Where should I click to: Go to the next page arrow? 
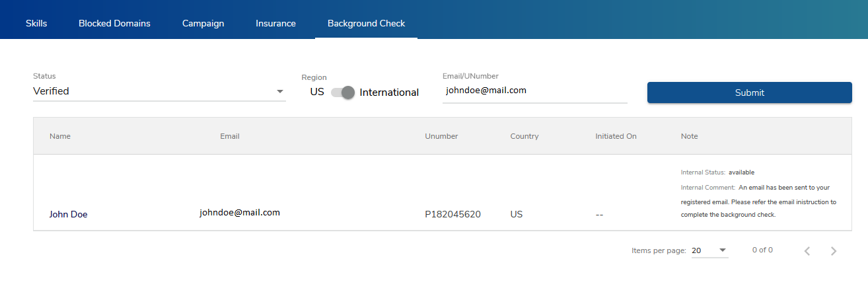[834, 251]
